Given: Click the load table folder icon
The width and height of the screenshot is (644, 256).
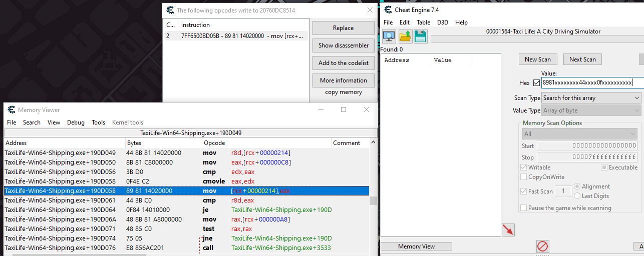Looking at the screenshot, I should pos(405,36).
